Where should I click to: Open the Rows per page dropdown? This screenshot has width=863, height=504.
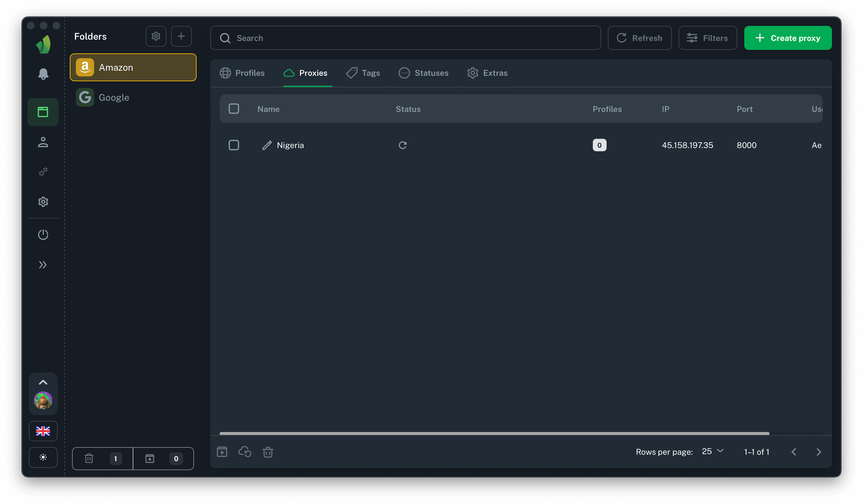click(713, 452)
